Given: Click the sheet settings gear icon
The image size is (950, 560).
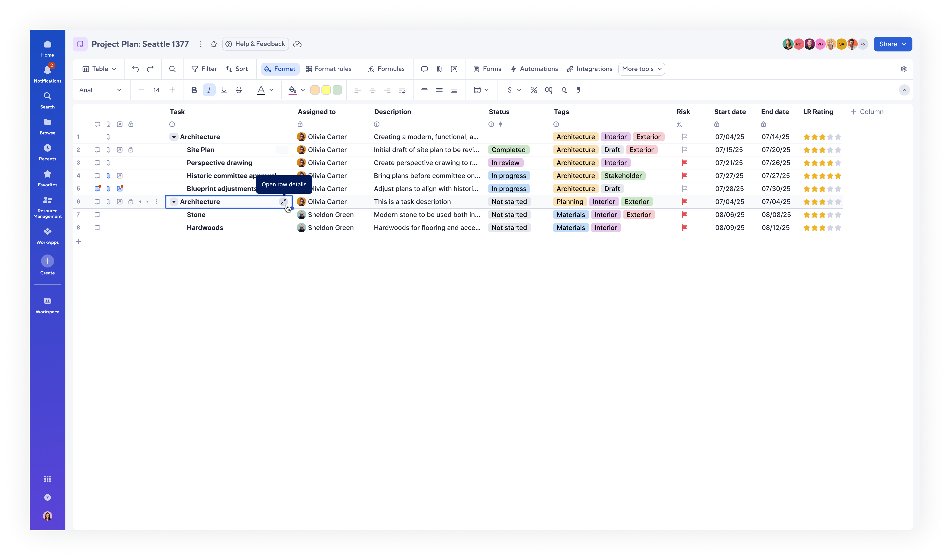Looking at the screenshot, I should click(903, 69).
